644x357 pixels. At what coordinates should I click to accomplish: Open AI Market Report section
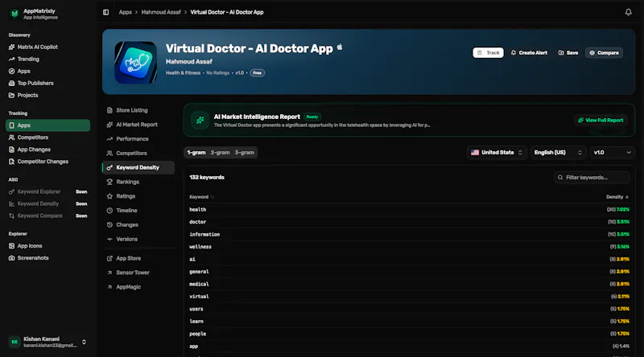click(x=138, y=125)
